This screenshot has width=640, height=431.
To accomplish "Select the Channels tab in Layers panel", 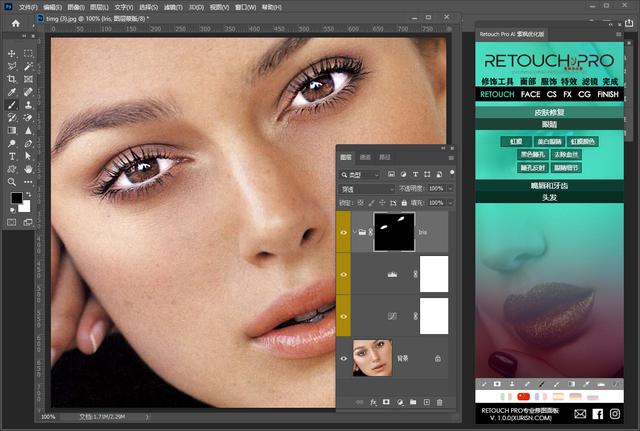I will pyautogui.click(x=365, y=158).
